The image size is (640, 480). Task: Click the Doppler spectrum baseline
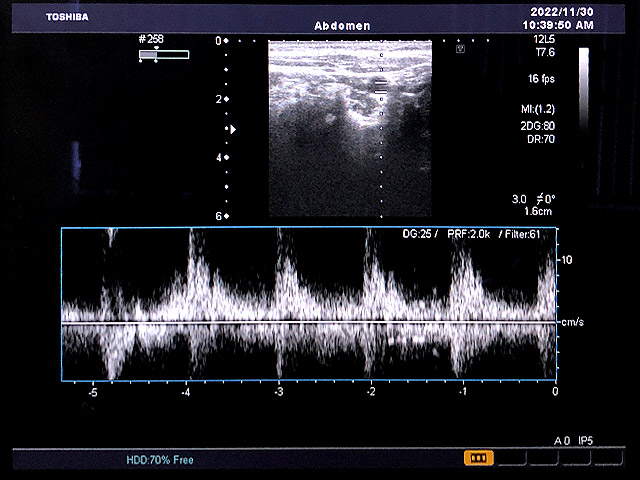[309, 323]
